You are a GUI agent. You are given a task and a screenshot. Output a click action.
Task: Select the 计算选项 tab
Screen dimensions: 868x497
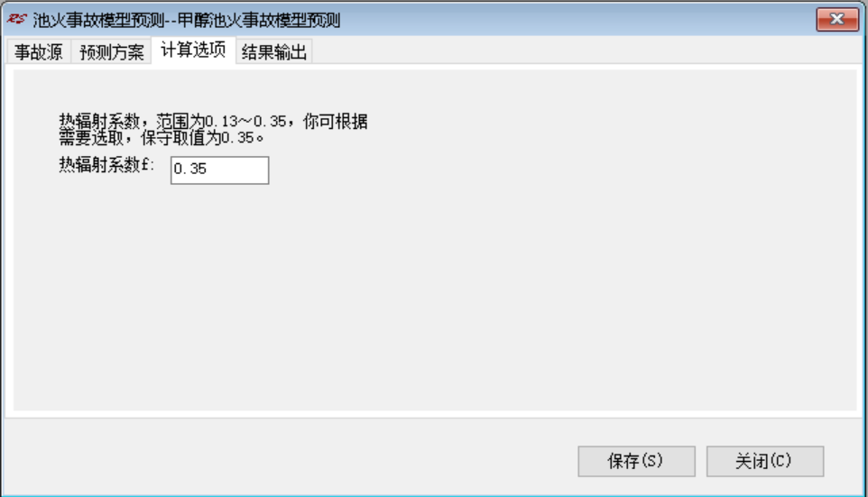pyautogui.click(x=193, y=50)
